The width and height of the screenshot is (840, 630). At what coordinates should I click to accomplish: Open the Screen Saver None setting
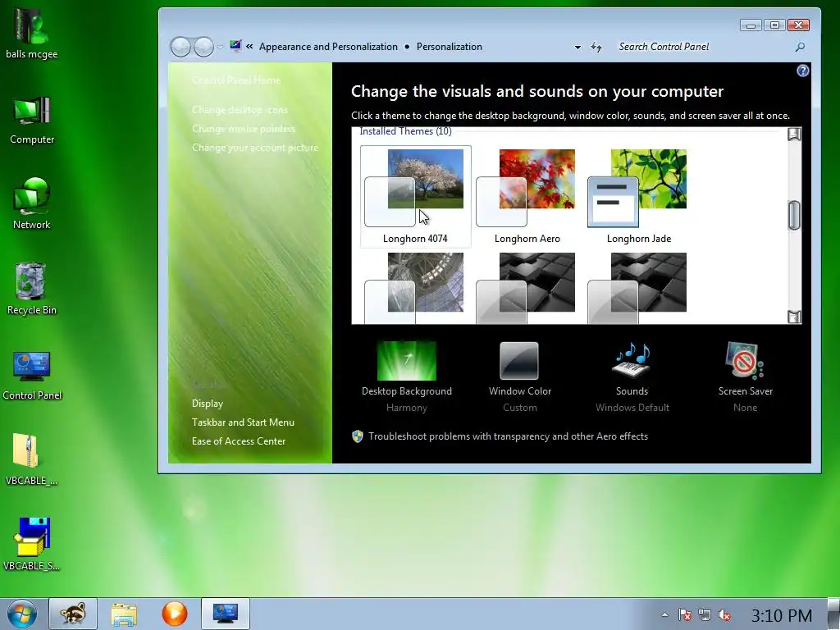click(745, 377)
